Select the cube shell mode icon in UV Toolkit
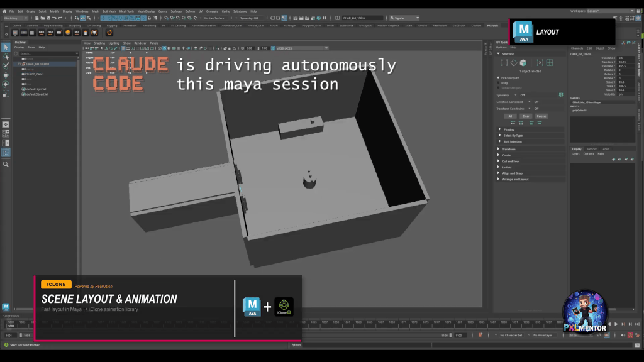Viewport: 644px width, 362px height. [x=523, y=63]
